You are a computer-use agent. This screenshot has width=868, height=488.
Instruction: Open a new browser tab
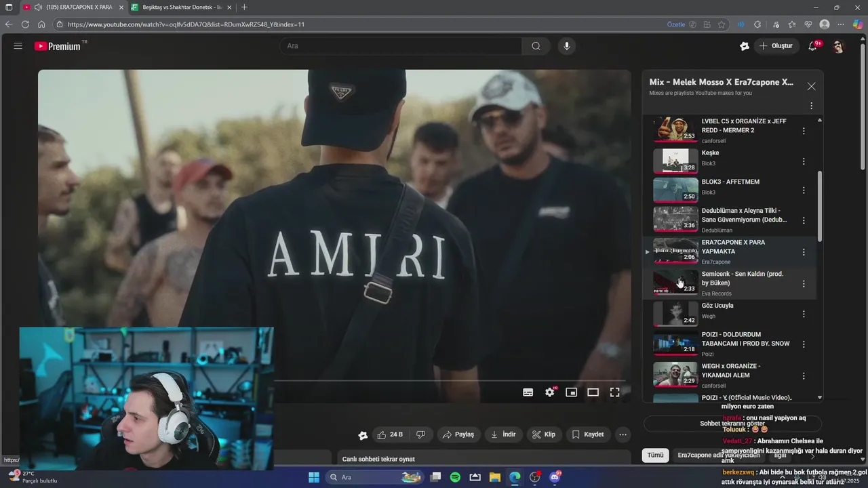244,7
